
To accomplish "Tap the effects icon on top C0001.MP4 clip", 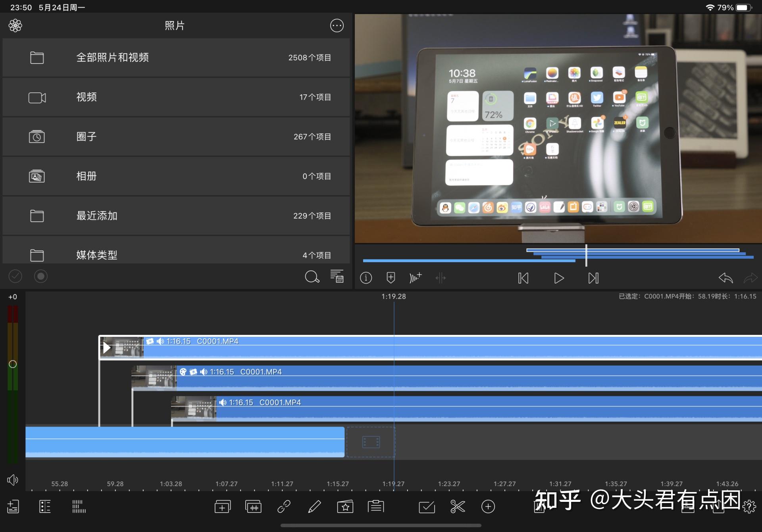I will [150, 341].
